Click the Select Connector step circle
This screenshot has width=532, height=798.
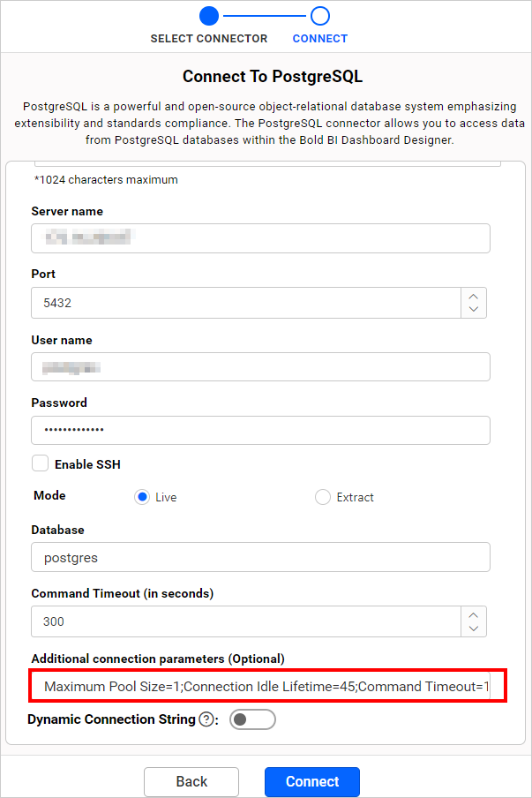(209, 15)
